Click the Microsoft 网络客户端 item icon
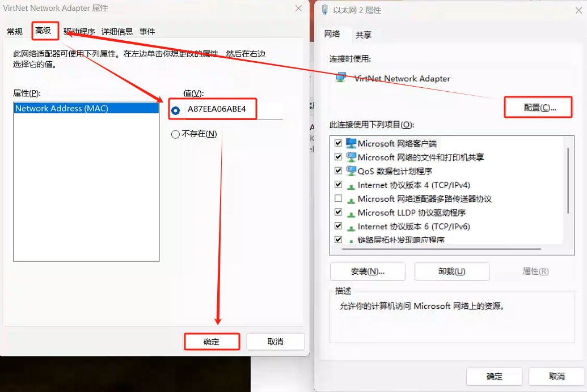587x392 pixels. pos(351,143)
